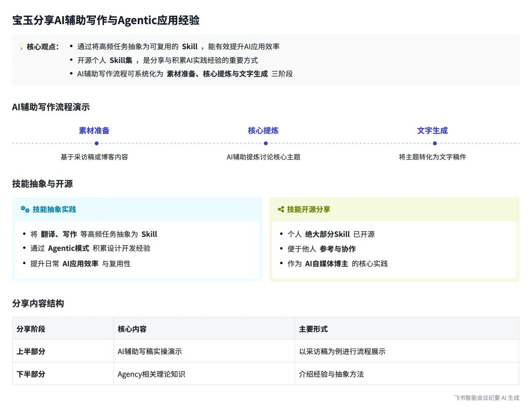Click the bullet 将 翻译、写作 等高频任务抽象为 Skill

click(94, 234)
